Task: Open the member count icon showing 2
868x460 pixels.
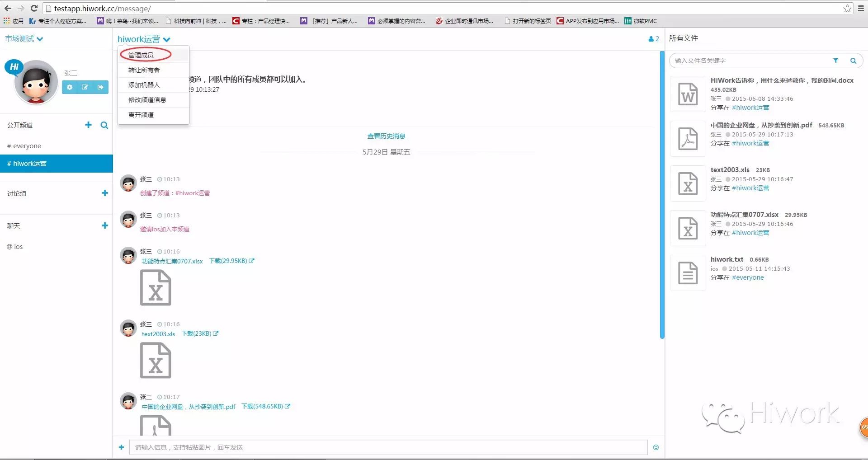Action: tap(654, 39)
